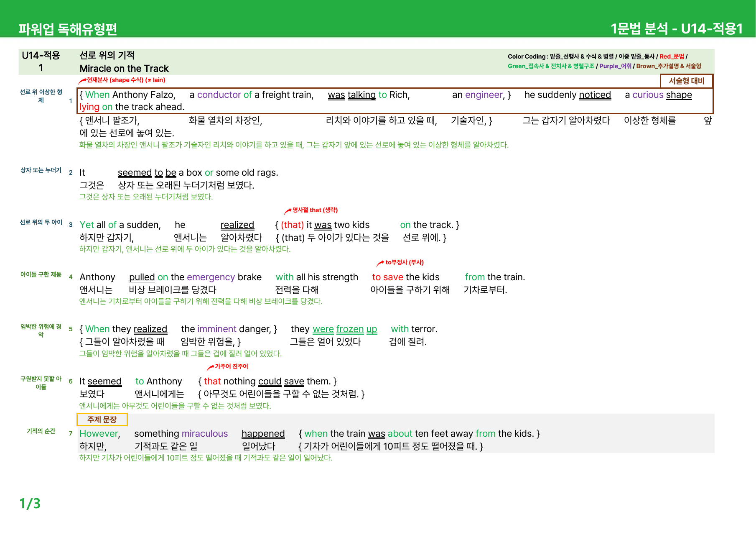
Task: Click the purple word 'imminent' in sentence 5
Action: [x=217, y=329]
